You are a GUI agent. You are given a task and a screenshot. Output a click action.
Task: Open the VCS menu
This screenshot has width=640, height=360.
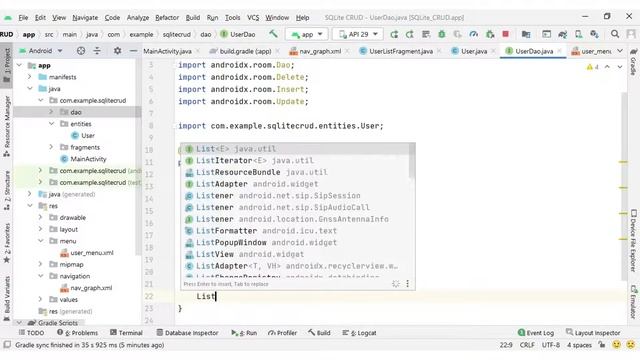253,18
